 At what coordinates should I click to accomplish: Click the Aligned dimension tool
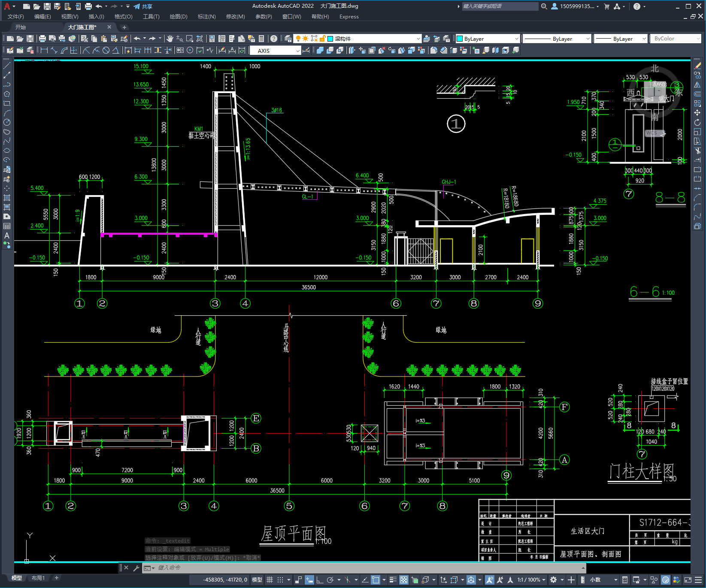point(54,50)
